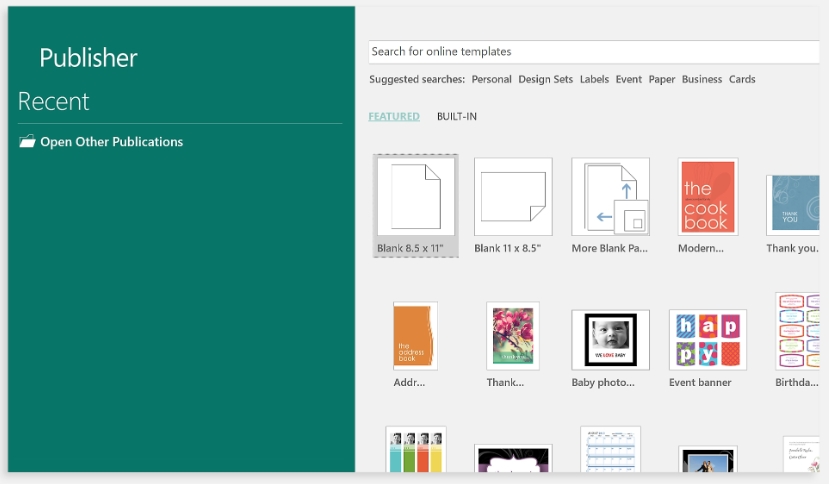Select the colorful photo strips template thumbnail
This screenshot has width=829, height=484.
pyautogui.click(x=416, y=449)
